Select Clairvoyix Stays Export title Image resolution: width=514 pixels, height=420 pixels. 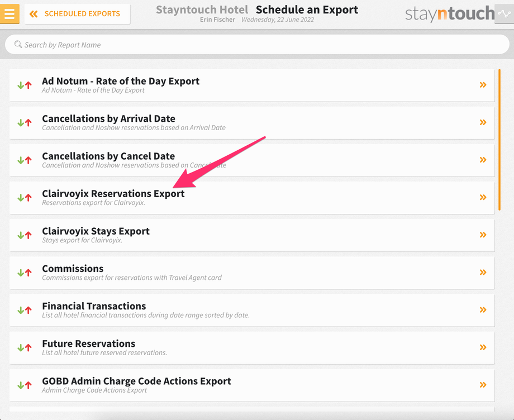96,231
